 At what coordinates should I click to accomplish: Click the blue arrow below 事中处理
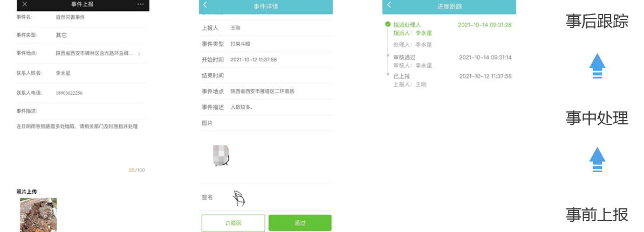click(x=597, y=159)
